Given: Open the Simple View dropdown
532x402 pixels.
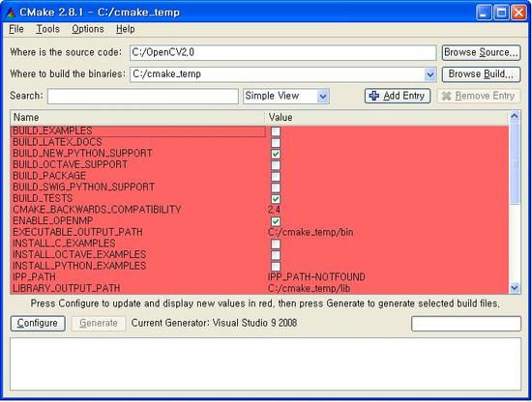Looking at the screenshot, I should pyautogui.click(x=286, y=97).
